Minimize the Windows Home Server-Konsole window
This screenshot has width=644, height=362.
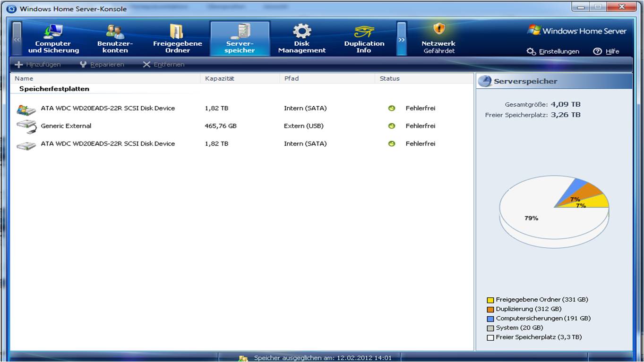pyautogui.click(x=580, y=7)
